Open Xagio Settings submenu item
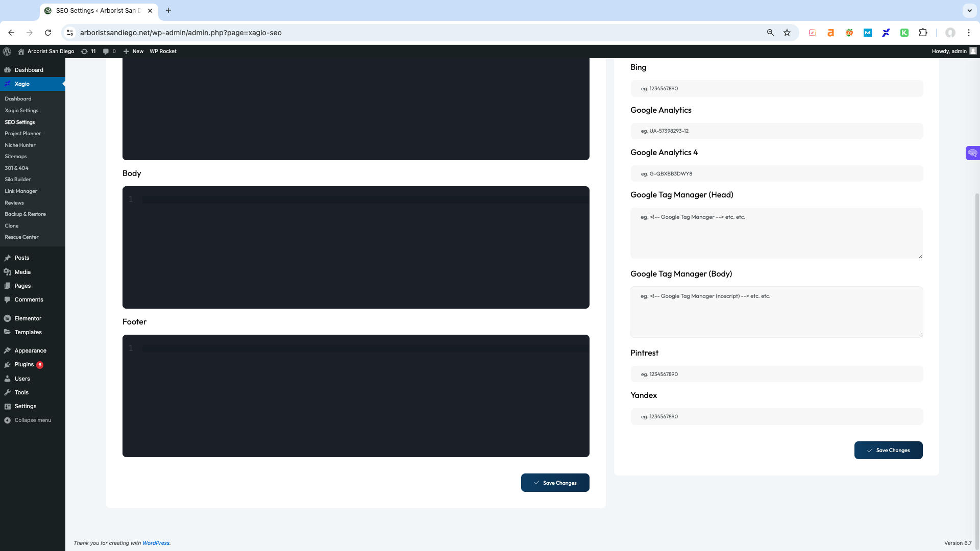This screenshot has height=551, width=980. pos(21,110)
